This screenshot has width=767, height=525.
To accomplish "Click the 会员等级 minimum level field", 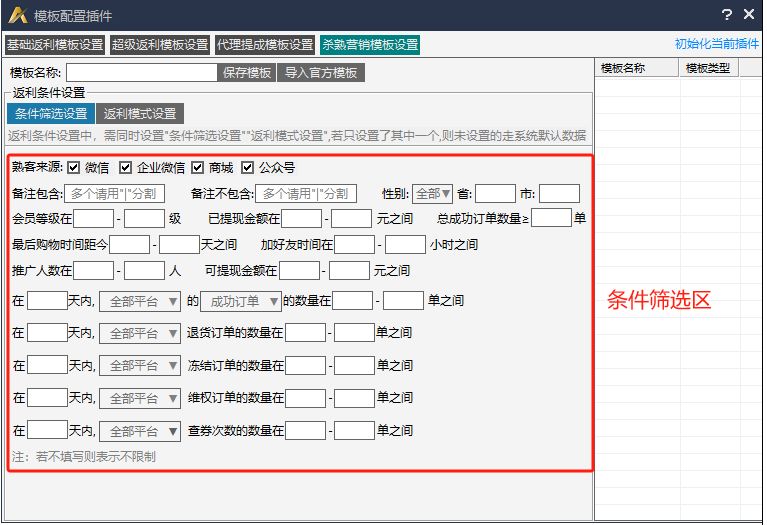I will (x=93, y=218).
